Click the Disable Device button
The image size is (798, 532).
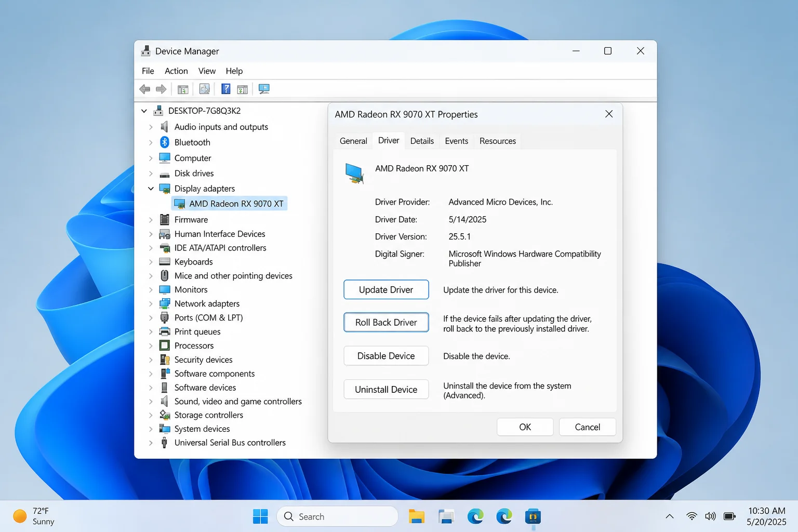pyautogui.click(x=386, y=356)
